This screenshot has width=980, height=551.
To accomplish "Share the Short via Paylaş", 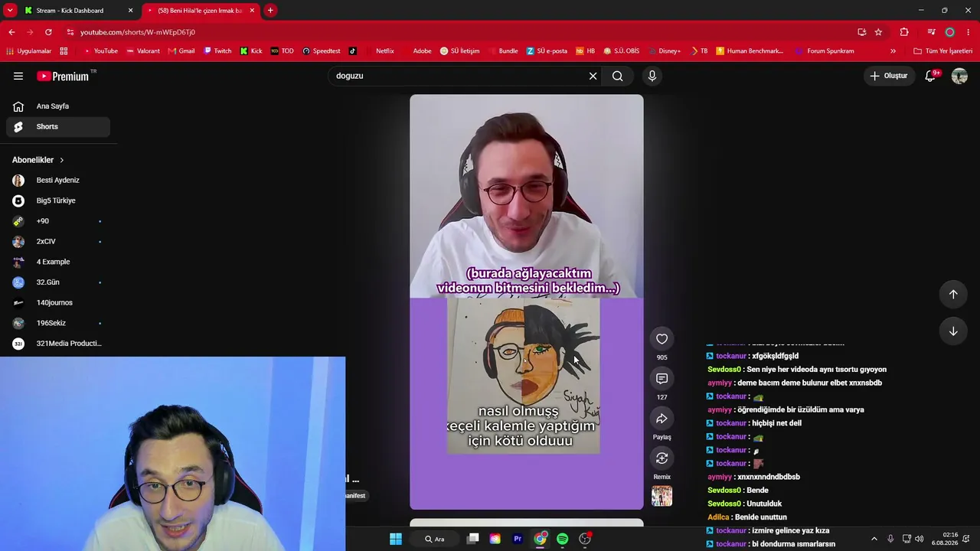I will coord(662,419).
